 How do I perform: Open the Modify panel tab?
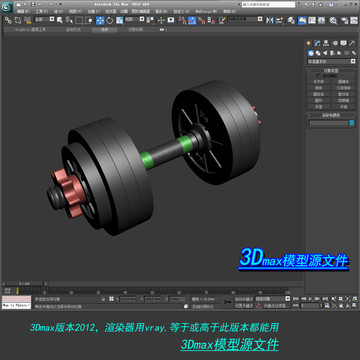coord(317,43)
